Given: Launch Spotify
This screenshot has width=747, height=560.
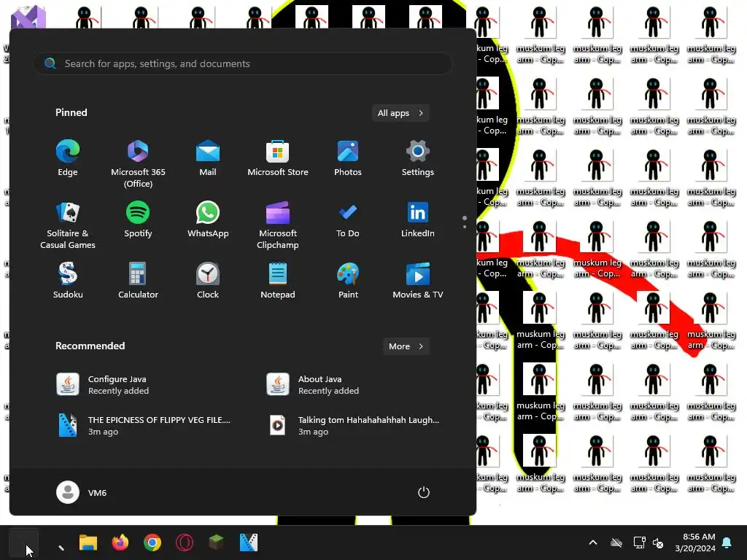Looking at the screenshot, I should click(x=138, y=219).
